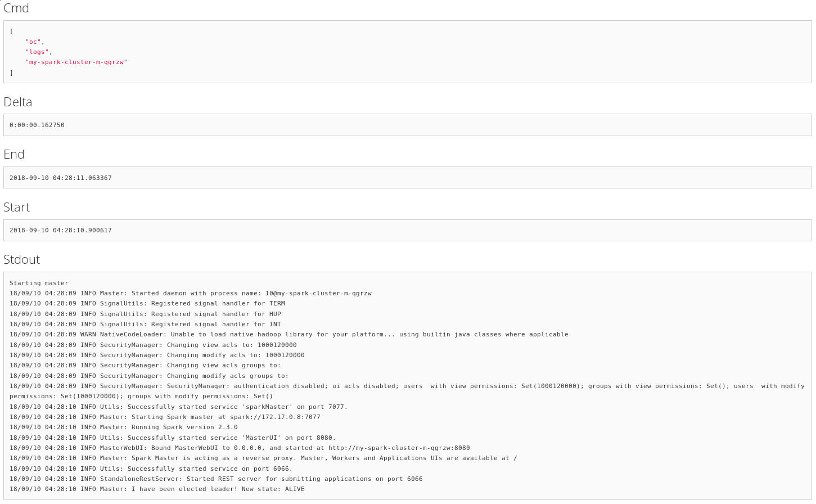Click the WARN NativeCodeLoader log line

point(288,334)
